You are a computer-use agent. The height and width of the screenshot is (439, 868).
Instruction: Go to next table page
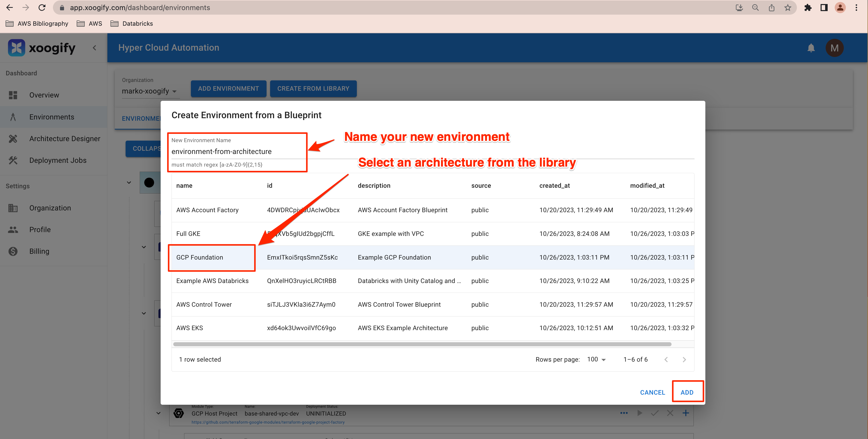click(x=684, y=360)
